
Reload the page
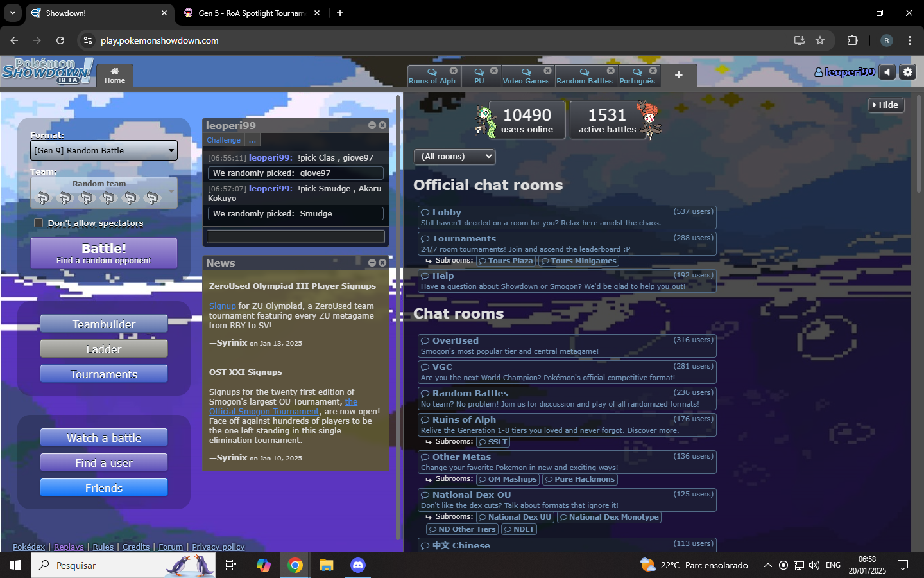point(60,40)
